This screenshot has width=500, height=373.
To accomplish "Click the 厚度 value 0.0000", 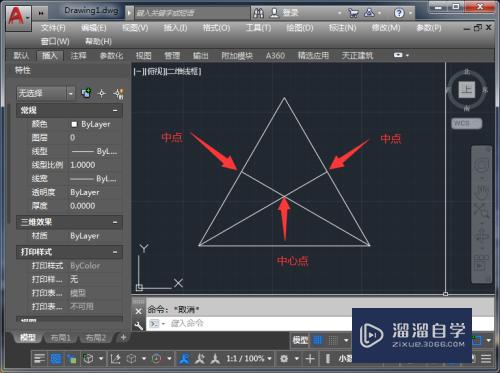I will 83,206.
